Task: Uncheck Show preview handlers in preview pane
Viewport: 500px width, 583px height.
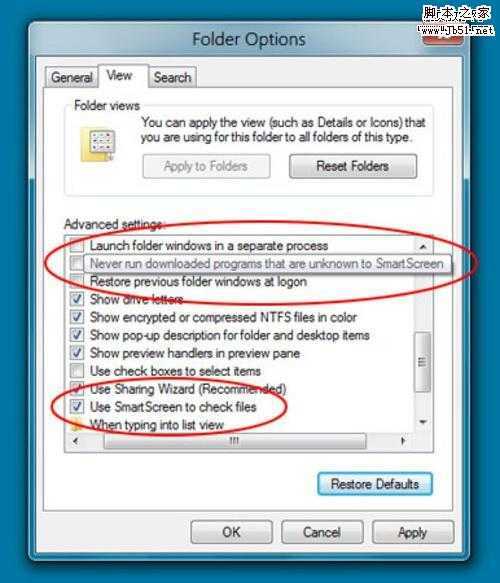Action: point(77,353)
